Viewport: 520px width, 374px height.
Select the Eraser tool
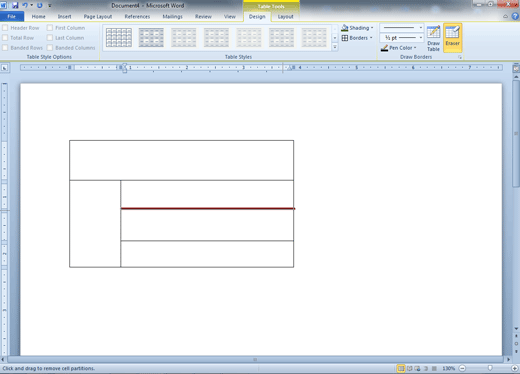[452, 37]
